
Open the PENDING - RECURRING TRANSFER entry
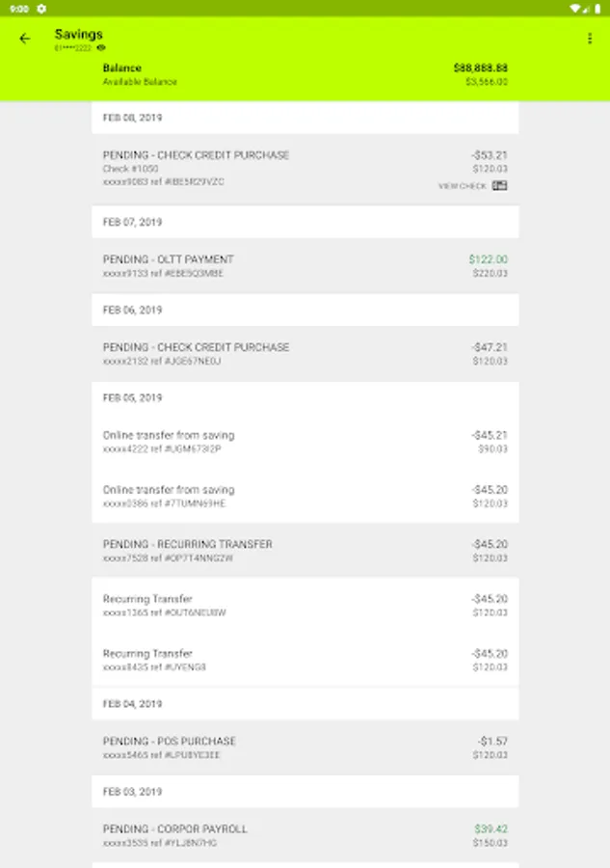(x=305, y=551)
